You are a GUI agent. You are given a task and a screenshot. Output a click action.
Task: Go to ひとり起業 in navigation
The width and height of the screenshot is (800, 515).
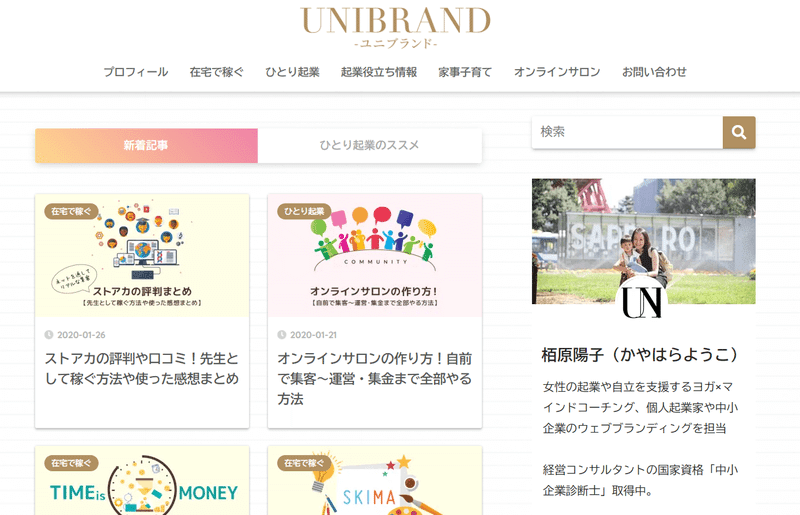[292, 72]
